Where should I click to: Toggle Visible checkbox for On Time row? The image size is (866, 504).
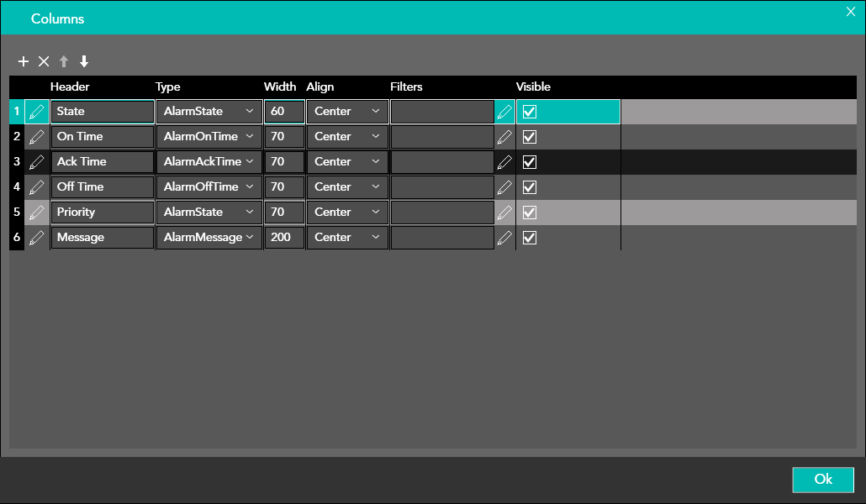tap(530, 137)
